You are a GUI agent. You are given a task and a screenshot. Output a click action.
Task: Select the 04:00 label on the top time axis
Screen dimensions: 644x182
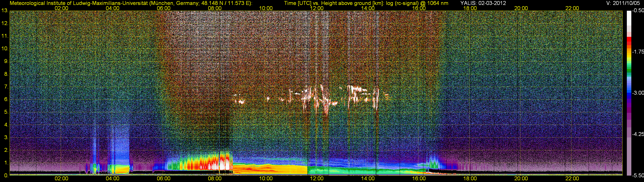click(112, 8)
